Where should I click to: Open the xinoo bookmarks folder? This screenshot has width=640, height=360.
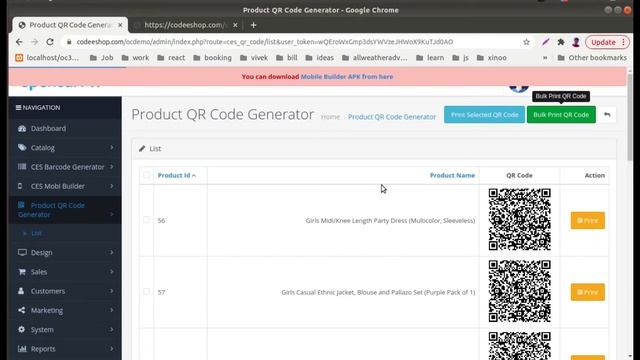[x=492, y=58]
